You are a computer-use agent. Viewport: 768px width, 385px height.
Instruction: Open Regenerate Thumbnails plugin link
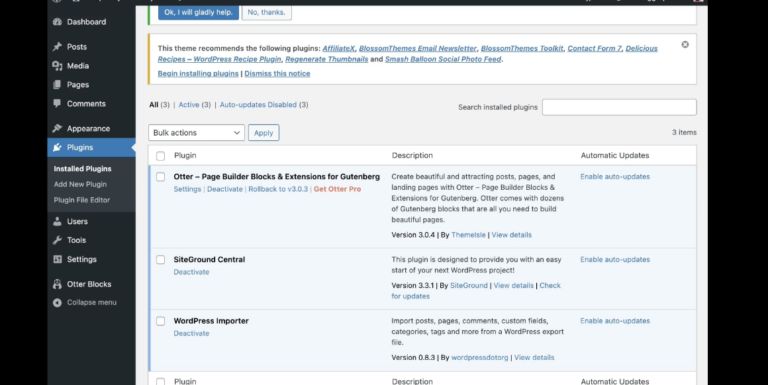click(327, 59)
